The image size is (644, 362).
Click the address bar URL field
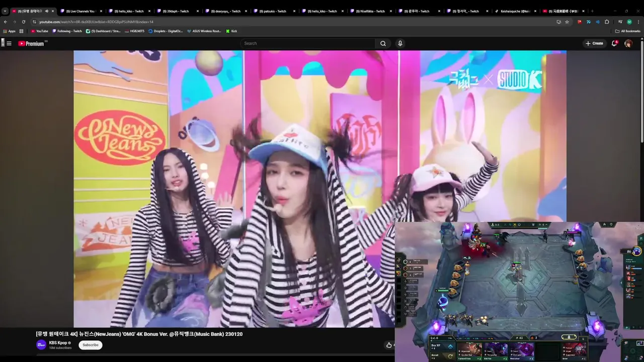(x=292, y=22)
